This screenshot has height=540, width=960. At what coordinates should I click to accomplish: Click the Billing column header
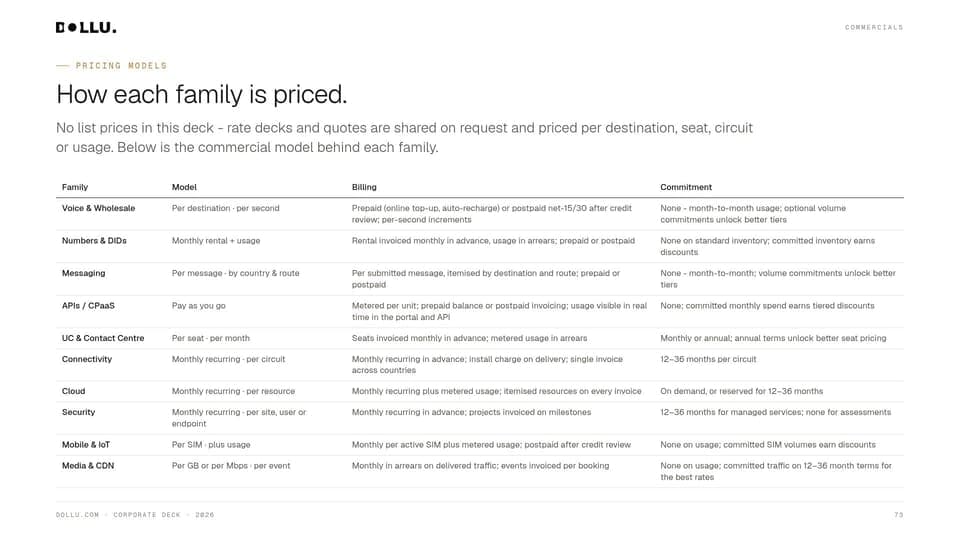pos(364,187)
